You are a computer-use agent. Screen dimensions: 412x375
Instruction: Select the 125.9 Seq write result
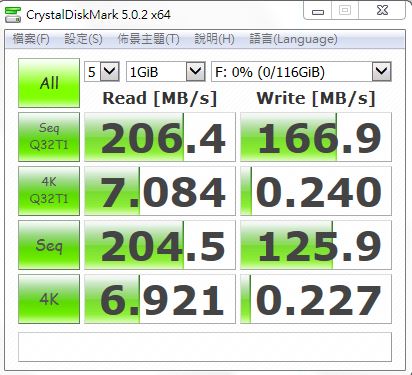[x=316, y=245]
